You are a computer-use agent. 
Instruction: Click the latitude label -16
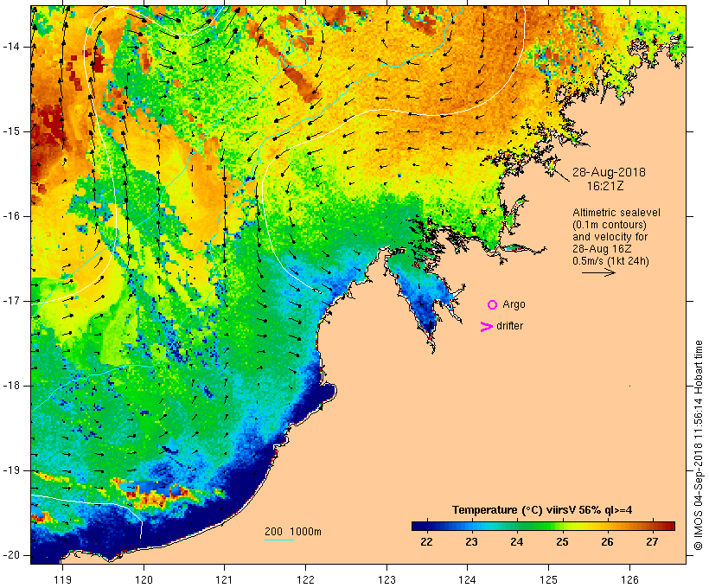pos(11,216)
